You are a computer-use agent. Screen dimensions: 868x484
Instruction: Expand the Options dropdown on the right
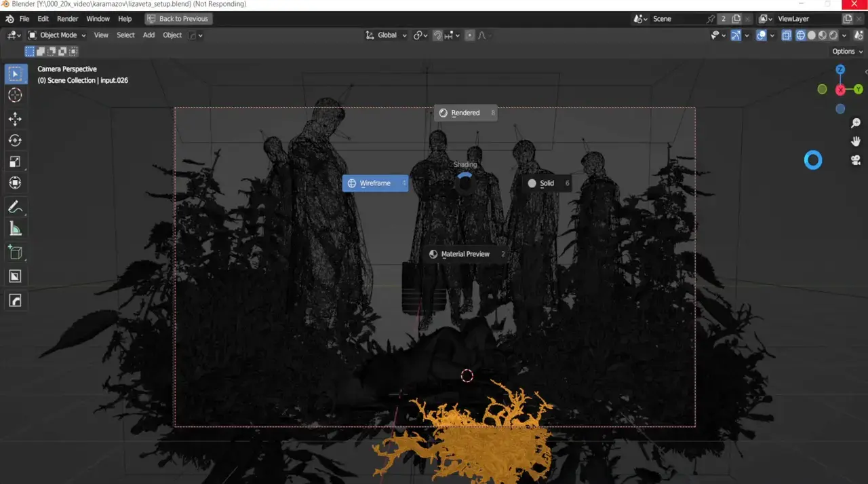click(845, 51)
